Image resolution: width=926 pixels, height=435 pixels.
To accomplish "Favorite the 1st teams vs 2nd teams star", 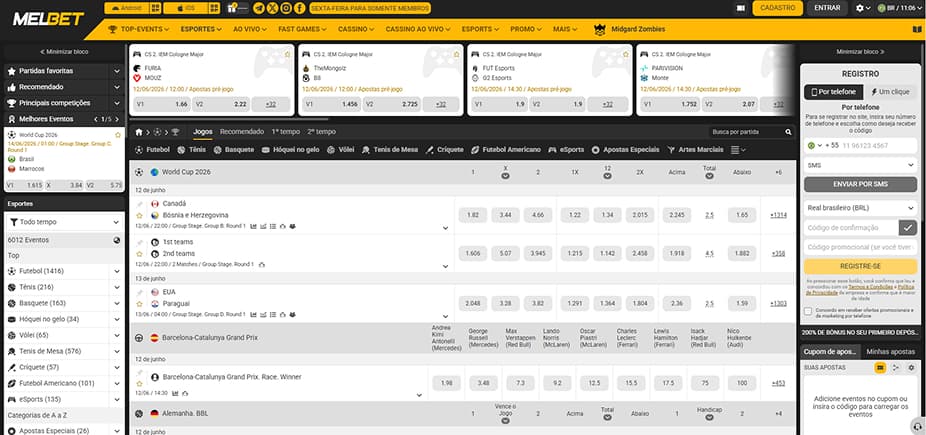I will pyautogui.click(x=140, y=254).
